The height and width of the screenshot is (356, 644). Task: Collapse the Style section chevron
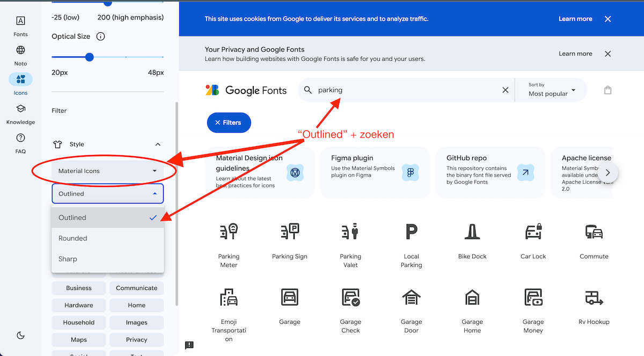pos(158,144)
